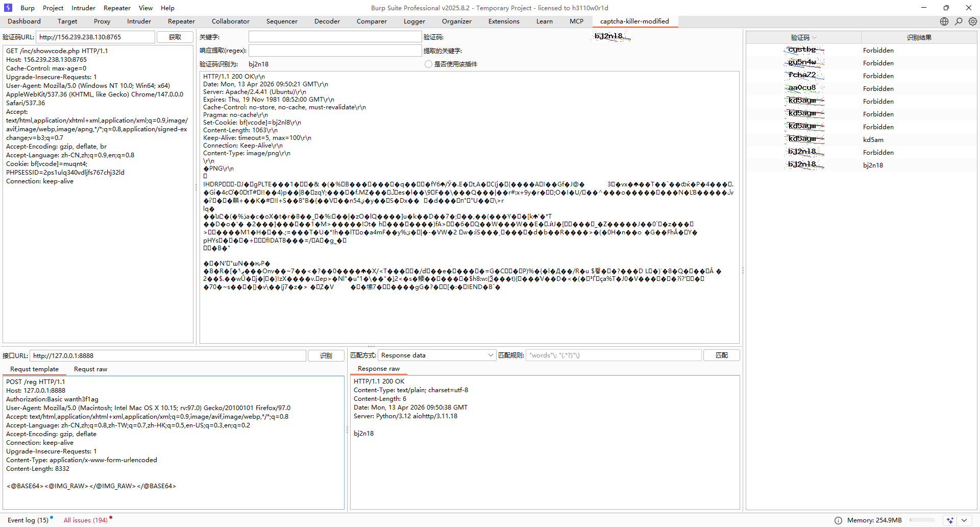Sort by the 验证码 column header arrow
980x527 pixels.
(815, 37)
